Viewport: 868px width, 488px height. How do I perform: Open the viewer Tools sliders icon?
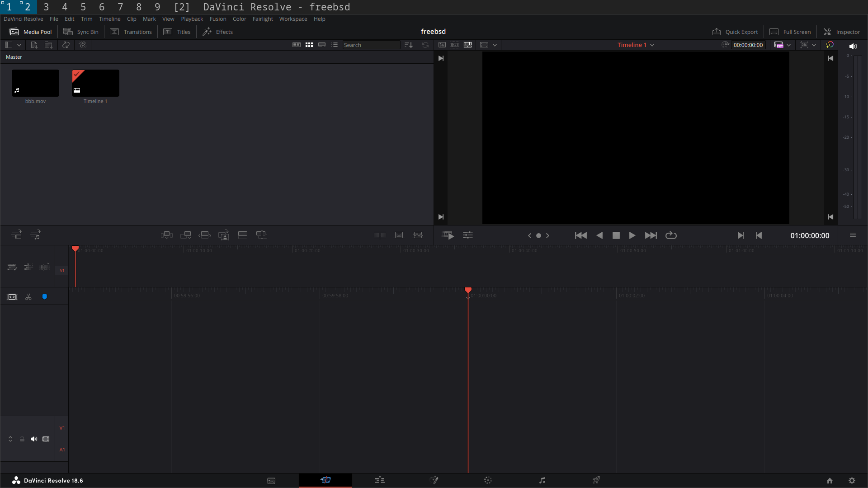pos(468,235)
